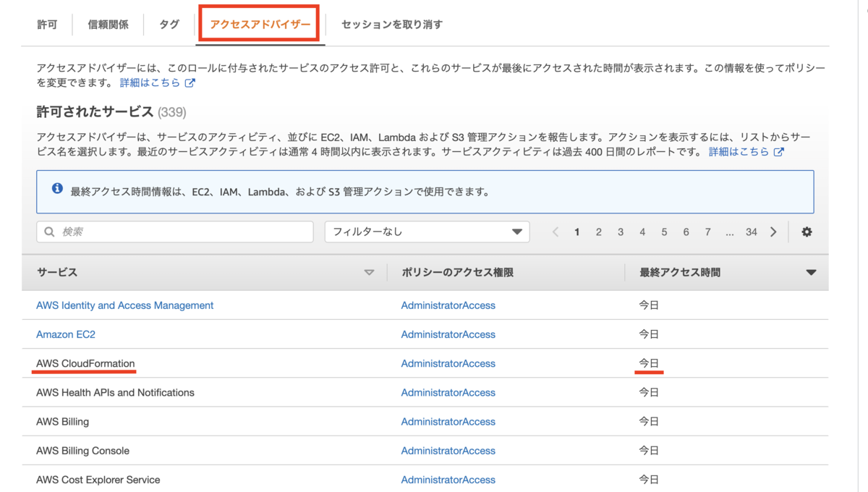Open AdministratorAccess policy for AWS CloudFormation row
Image resolution: width=868 pixels, height=492 pixels.
pos(448,363)
